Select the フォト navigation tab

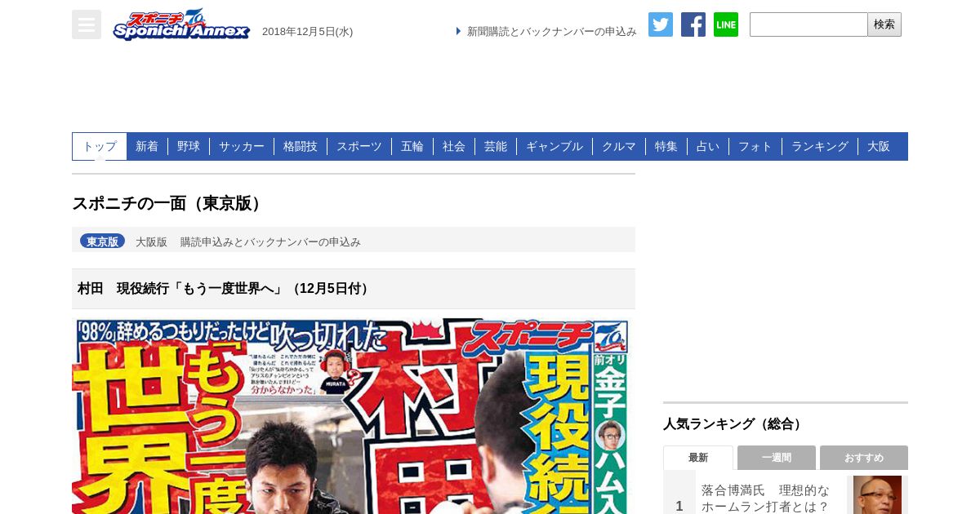(755, 146)
